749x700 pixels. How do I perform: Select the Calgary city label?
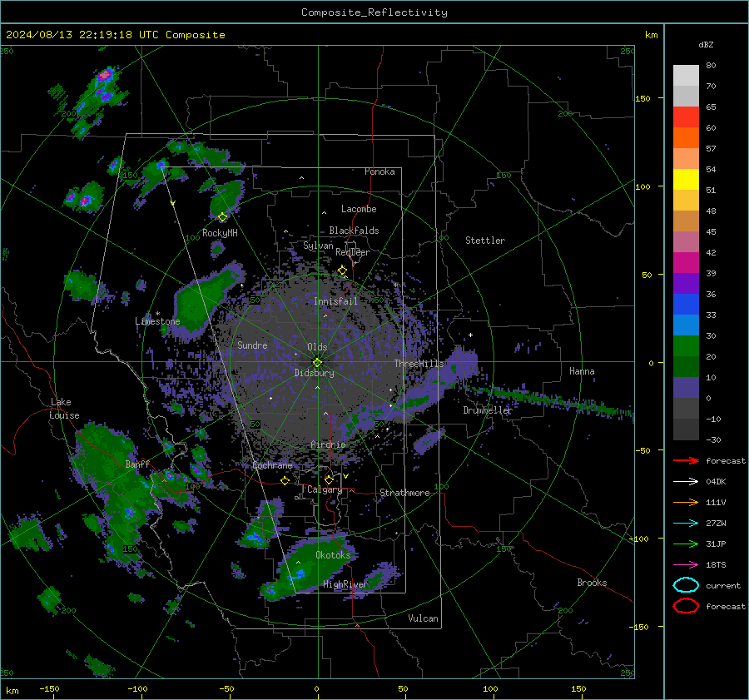(x=325, y=489)
